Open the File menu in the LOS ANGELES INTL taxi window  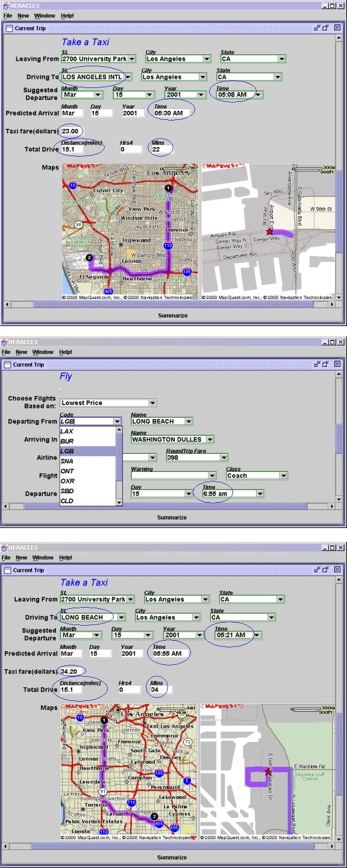tap(8, 16)
